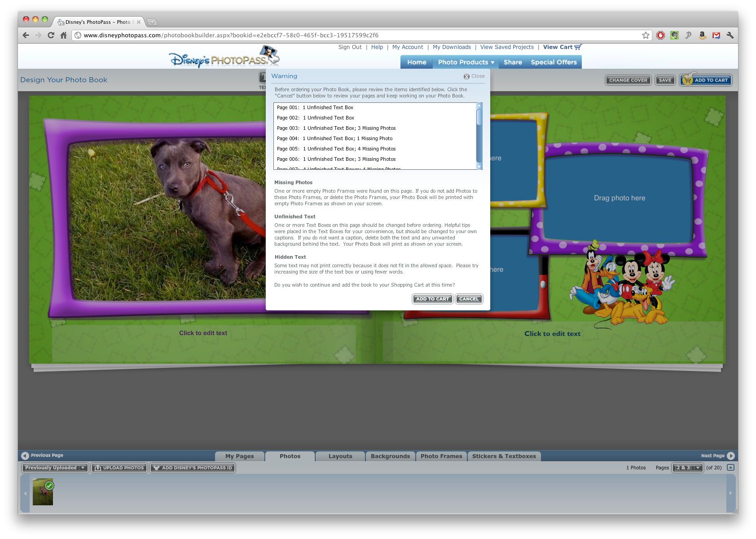Open the Gmail extension icon
Image resolution: width=756 pixels, height=539 pixels.
pos(716,35)
